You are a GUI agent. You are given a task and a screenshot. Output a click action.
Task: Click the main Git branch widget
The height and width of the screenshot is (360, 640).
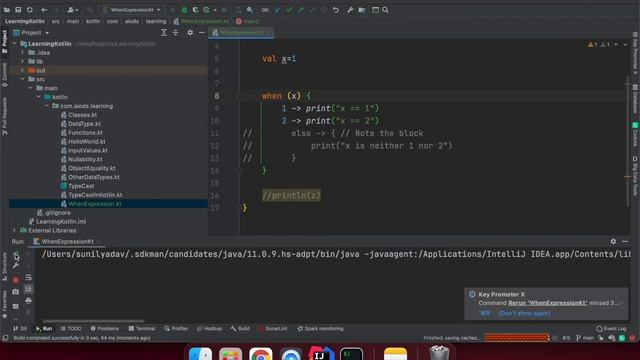(585, 338)
